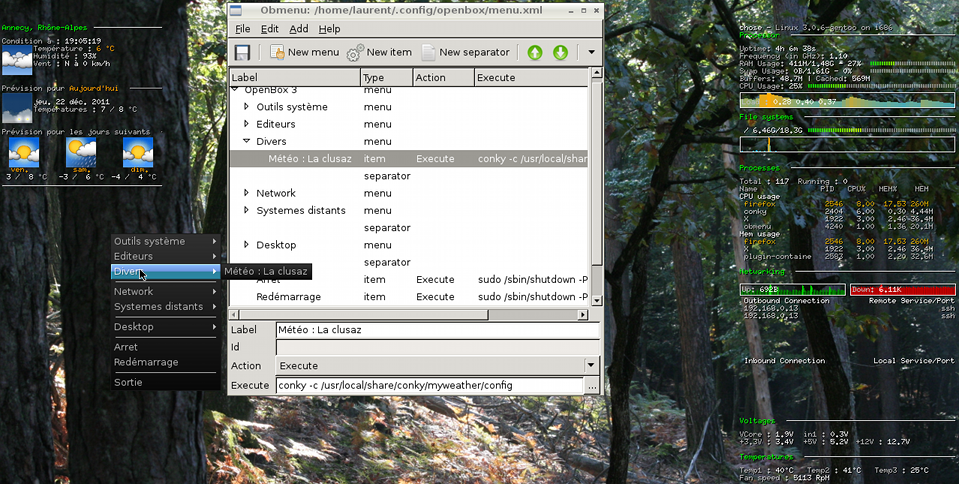Open the File menu
Image resolution: width=959 pixels, height=484 pixels.
(x=242, y=29)
